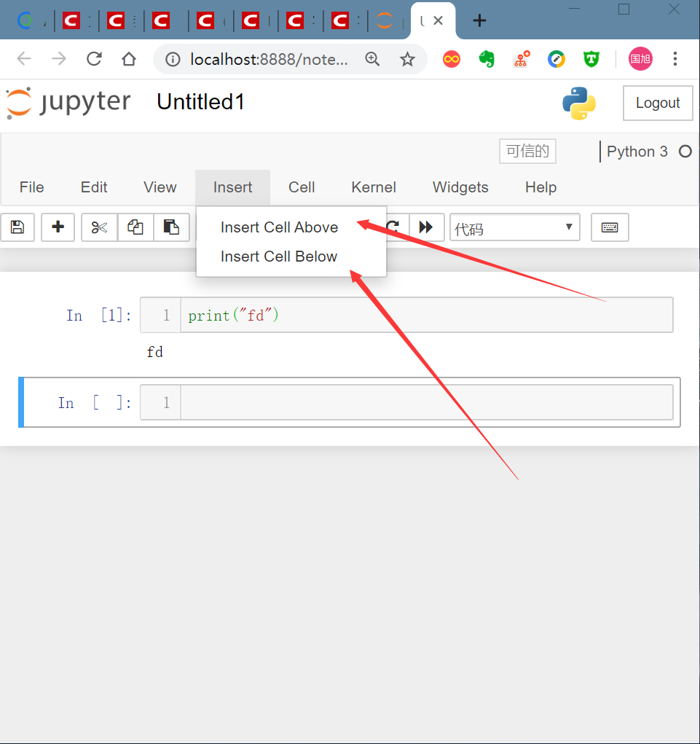Image resolution: width=700 pixels, height=744 pixels.
Task: Open the Kernel menu
Action: (373, 187)
